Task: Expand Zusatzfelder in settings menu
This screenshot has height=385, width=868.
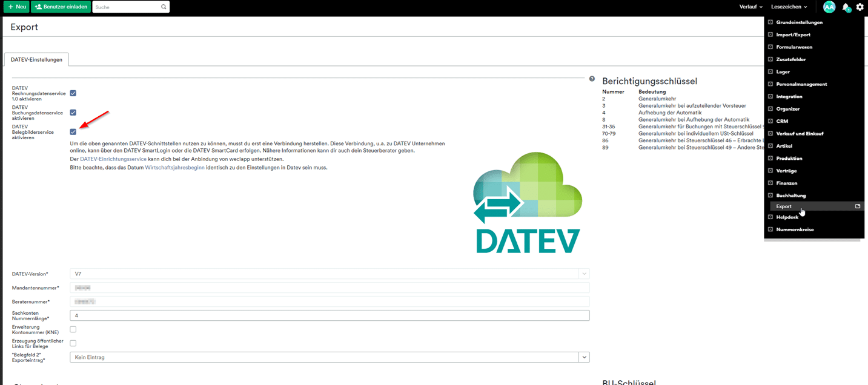Action: (790, 59)
